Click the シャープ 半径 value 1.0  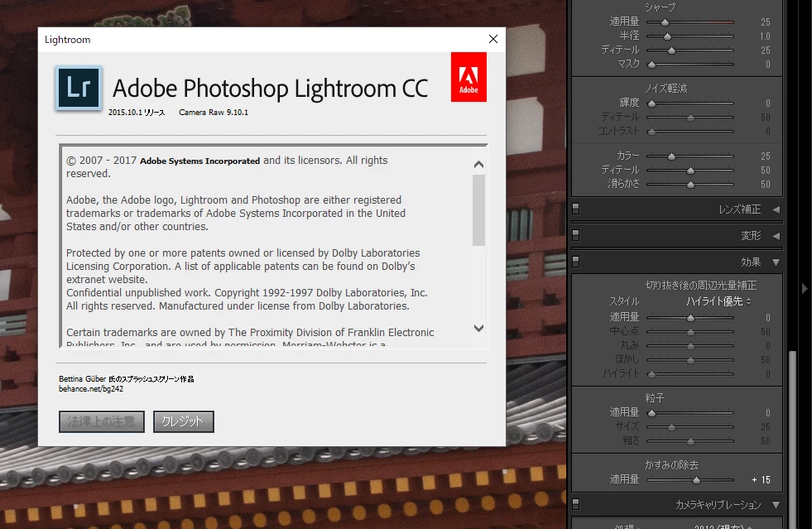coord(765,36)
